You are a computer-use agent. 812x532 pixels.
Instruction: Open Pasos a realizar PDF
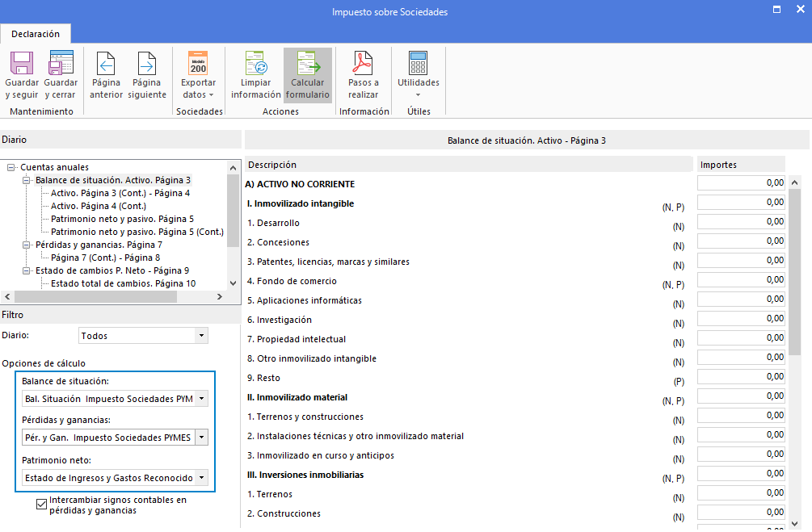[x=363, y=74]
